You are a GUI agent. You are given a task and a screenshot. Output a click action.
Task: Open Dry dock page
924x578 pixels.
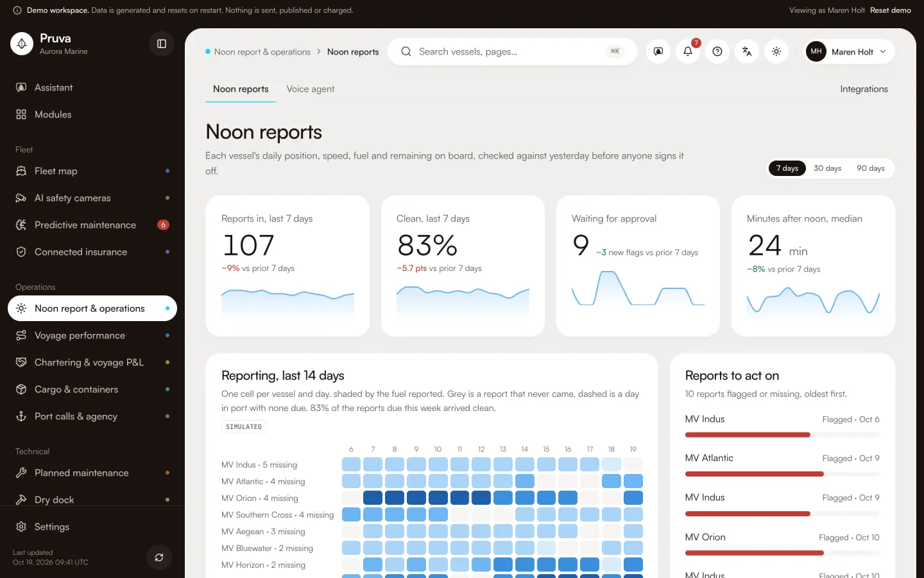point(92,500)
